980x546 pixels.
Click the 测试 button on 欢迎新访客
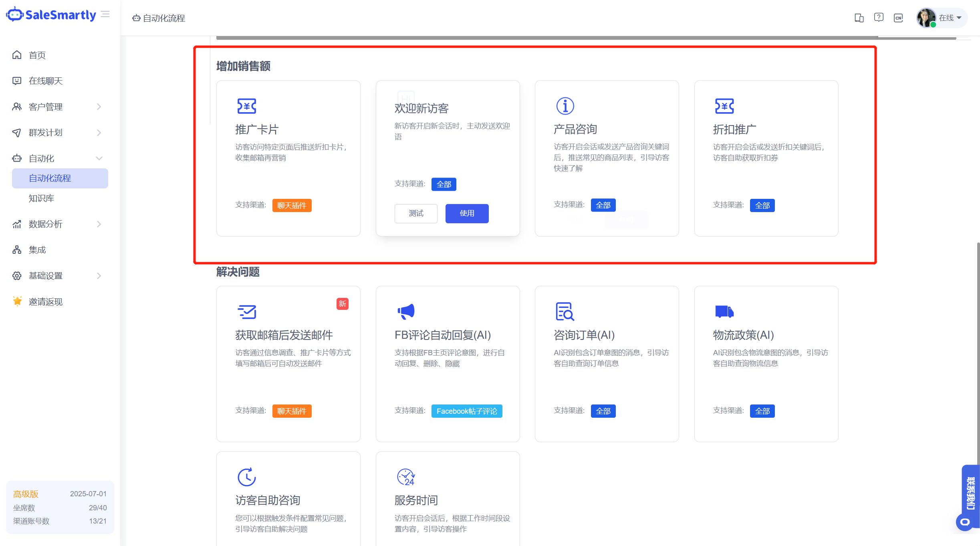(416, 213)
